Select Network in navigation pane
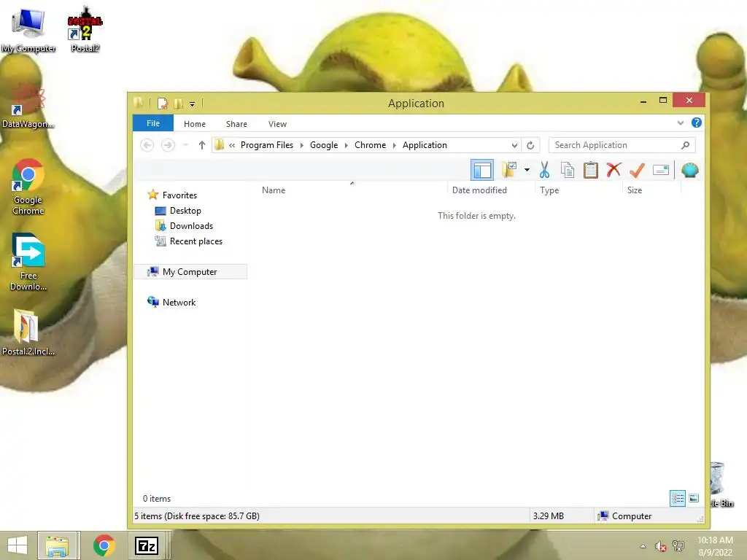This screenshot has width=747, height=560. (179, 303)
